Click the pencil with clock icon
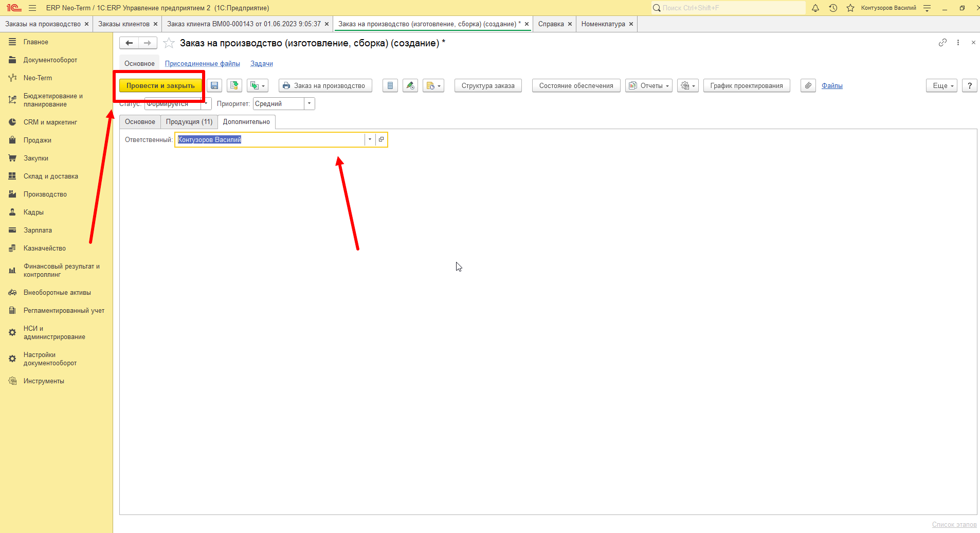 click(x=410, y=85)
